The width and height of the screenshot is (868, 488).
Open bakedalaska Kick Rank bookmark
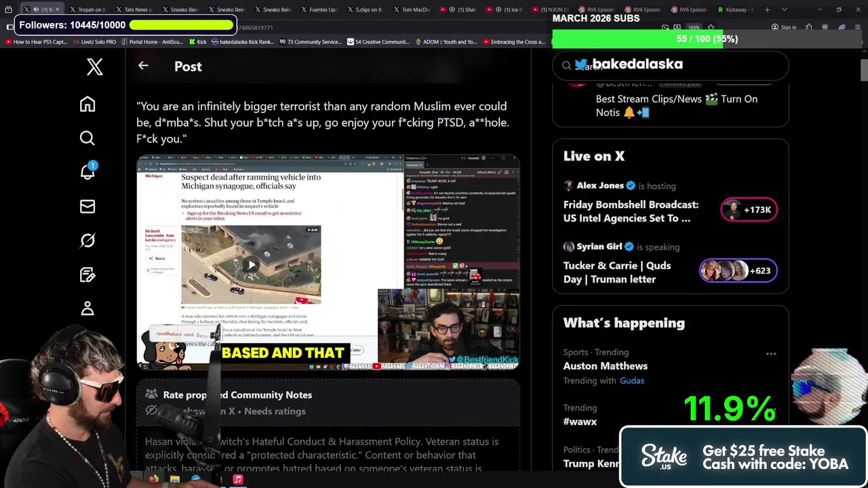[243, 42]
